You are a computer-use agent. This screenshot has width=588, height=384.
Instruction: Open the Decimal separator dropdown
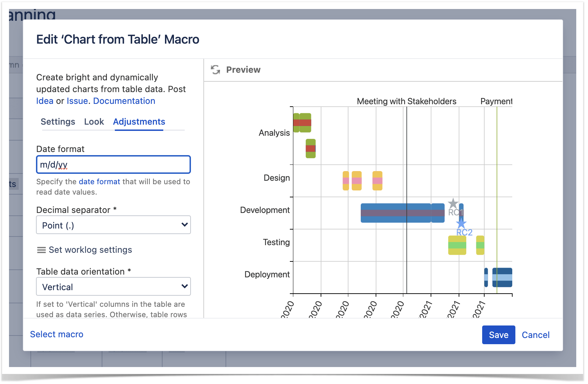click(113, 225)
